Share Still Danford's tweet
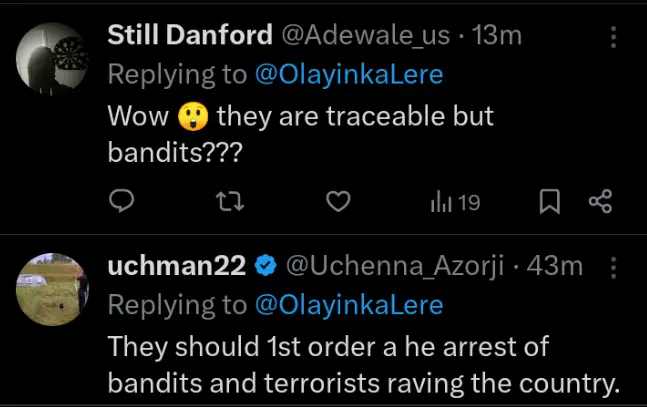 [x=600, y=202]
